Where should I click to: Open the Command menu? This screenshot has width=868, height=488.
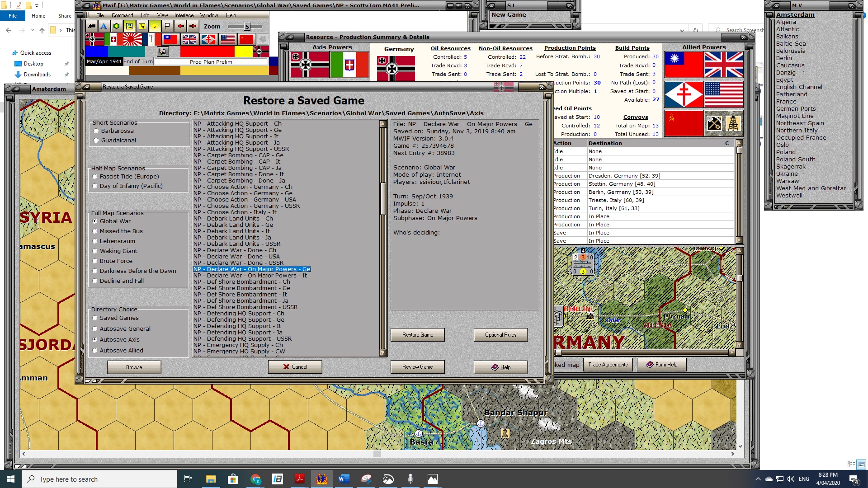click(122, 15)
